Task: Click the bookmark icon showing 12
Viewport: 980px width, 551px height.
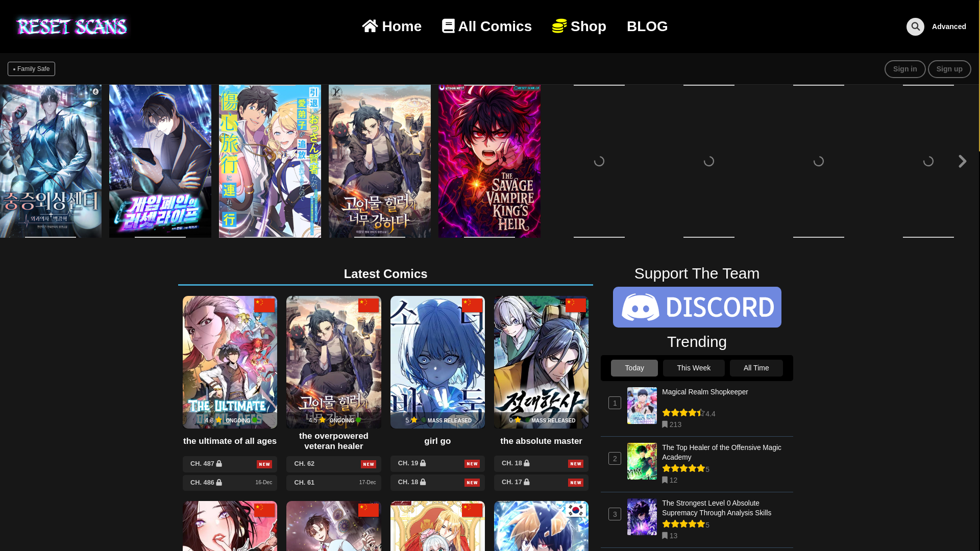Action: (x=665, y=480)
